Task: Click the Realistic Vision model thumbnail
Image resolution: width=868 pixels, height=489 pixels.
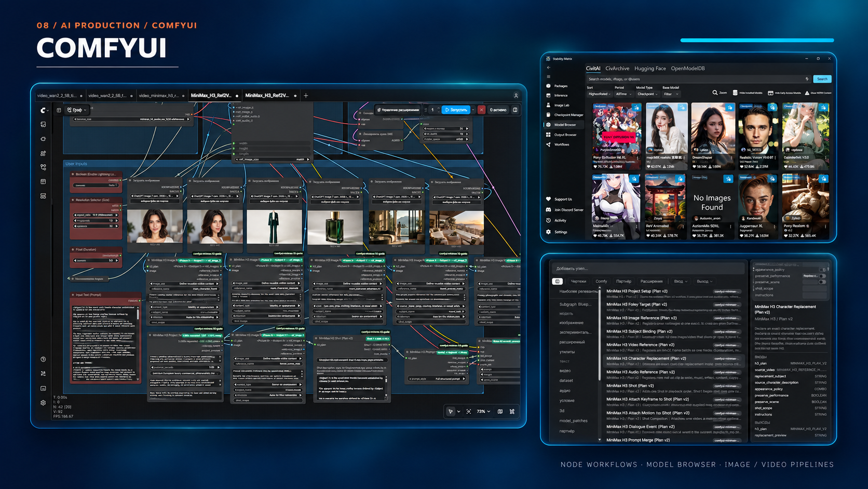Action: tap(758, 136)
